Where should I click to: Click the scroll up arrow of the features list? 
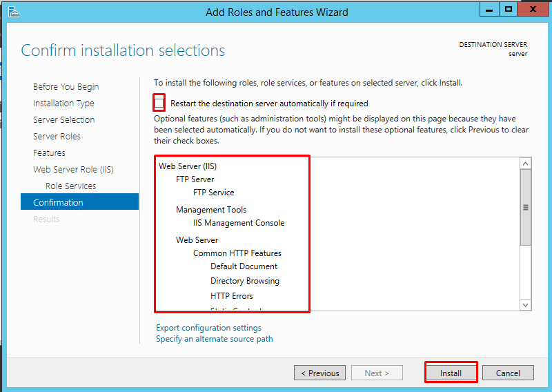pos(525,164)
